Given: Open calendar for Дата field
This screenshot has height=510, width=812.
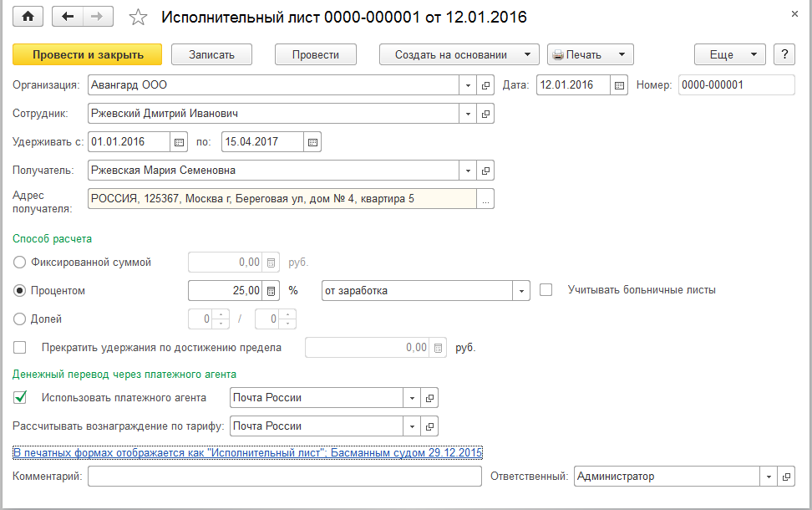Looking at the screenshot, I should pos(619,85).
